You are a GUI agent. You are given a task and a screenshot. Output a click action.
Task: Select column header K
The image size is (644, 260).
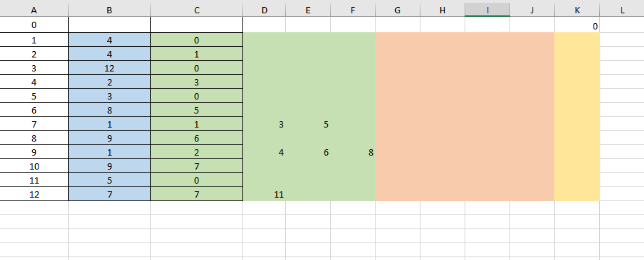click(577, 10)
